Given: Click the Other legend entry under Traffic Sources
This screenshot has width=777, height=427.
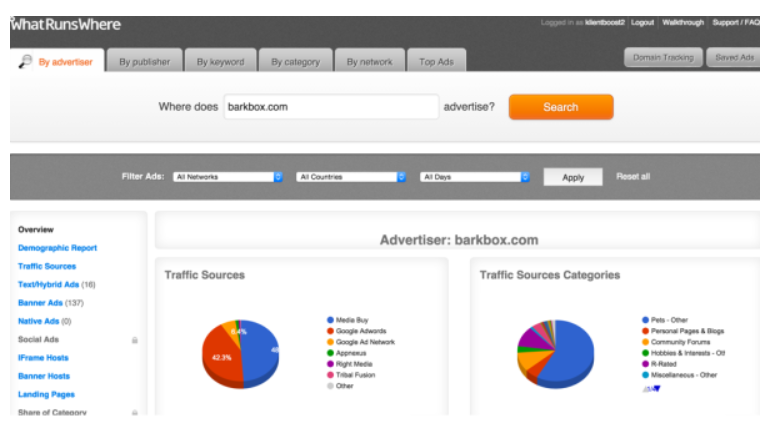Looking at the screenshot, I should point(340,386).
